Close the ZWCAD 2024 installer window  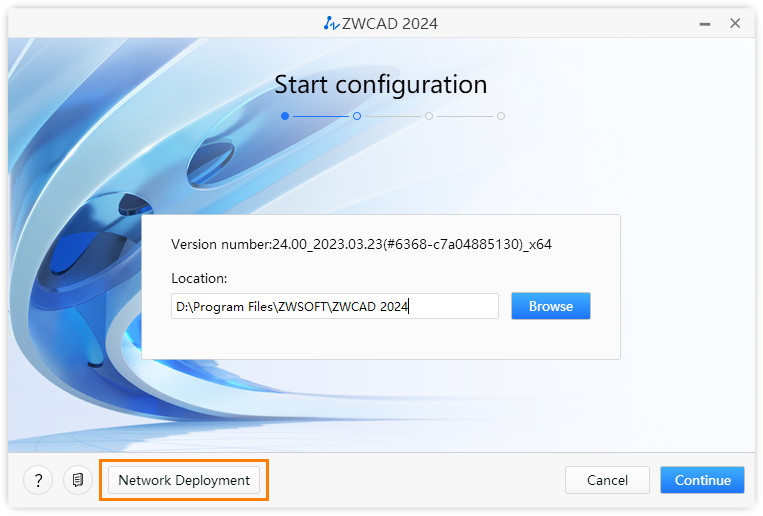point(735,23)
